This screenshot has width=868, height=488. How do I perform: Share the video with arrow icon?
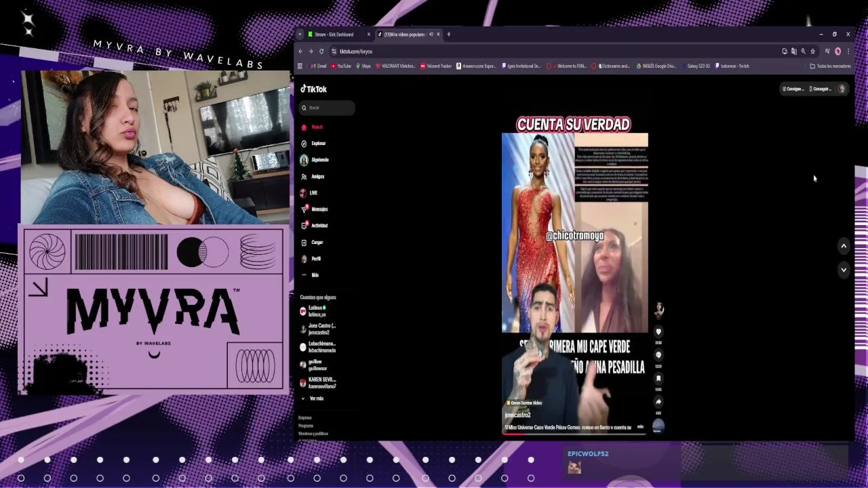pos(658,401)
